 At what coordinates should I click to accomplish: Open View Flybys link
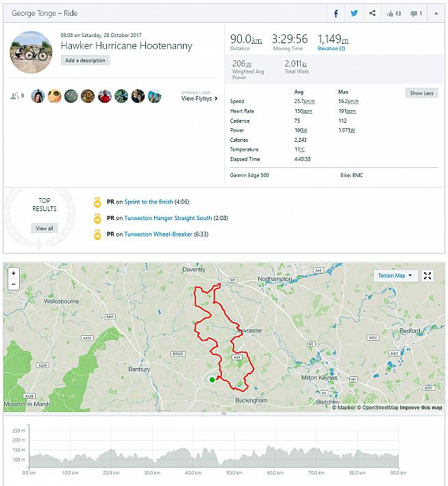pyautogui.click(x=199, y=99)
